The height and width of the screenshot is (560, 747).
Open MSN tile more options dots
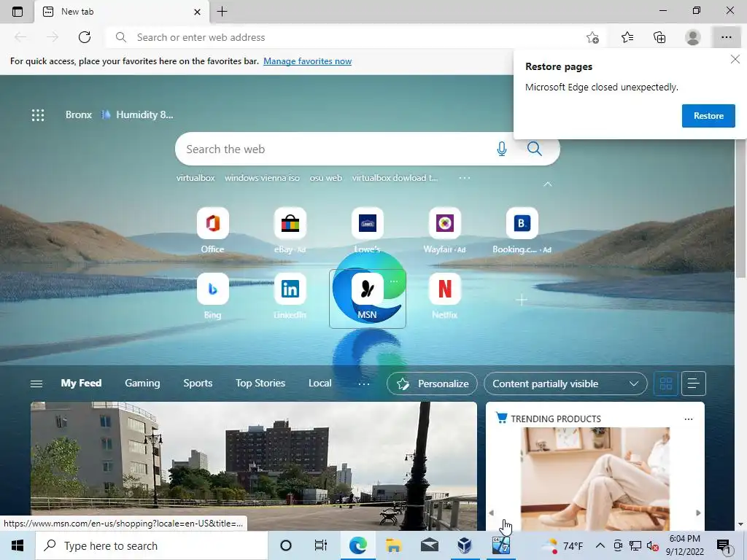click(x=394, y=281)
